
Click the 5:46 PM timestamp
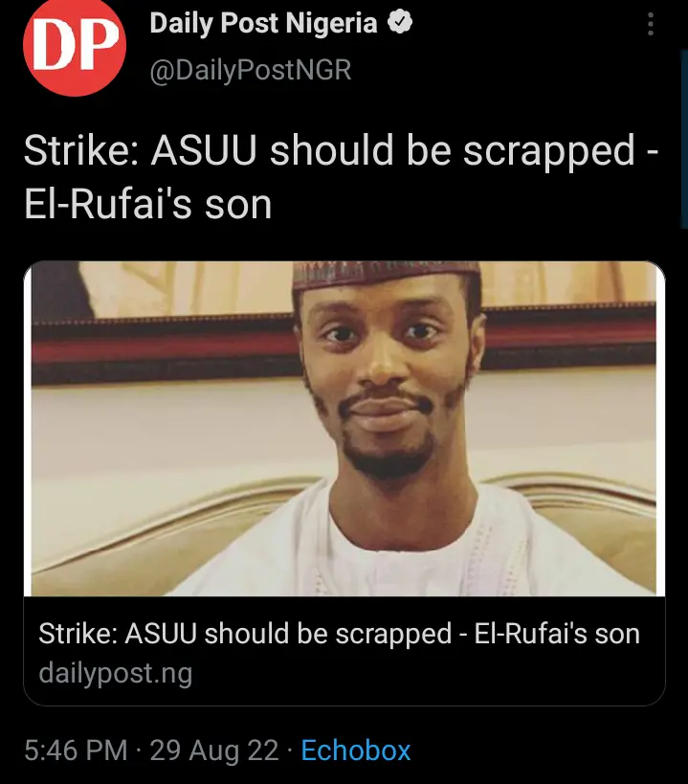coord(76,750)
